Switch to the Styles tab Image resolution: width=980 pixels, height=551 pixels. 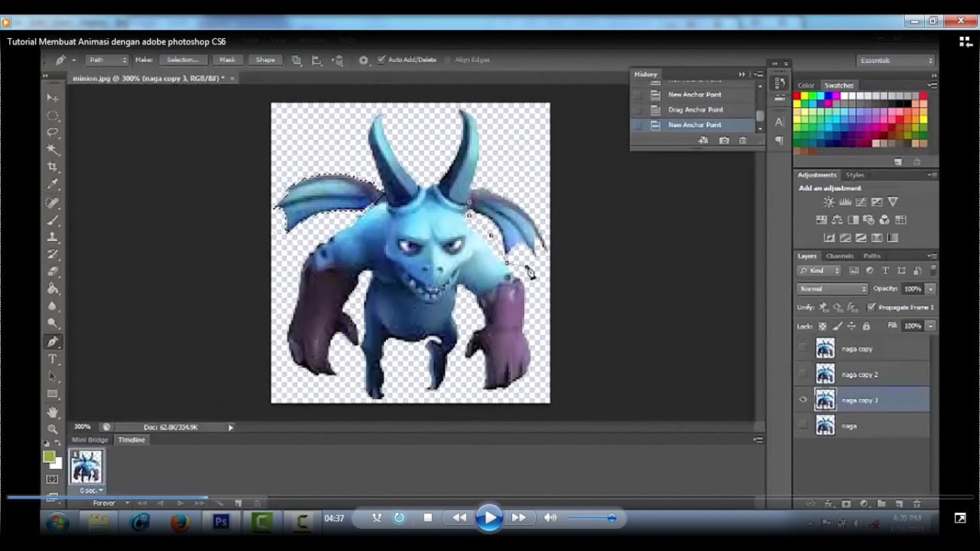[x=855, y=175]
